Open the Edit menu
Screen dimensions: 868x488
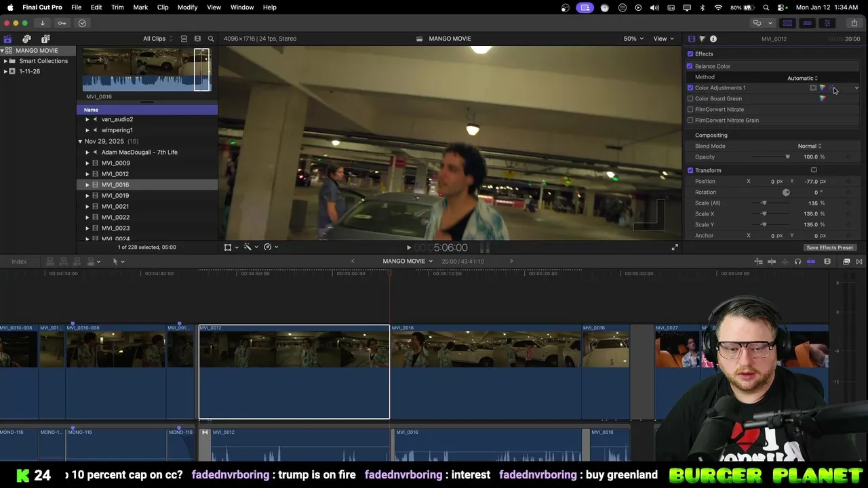(x=96, y=7)
